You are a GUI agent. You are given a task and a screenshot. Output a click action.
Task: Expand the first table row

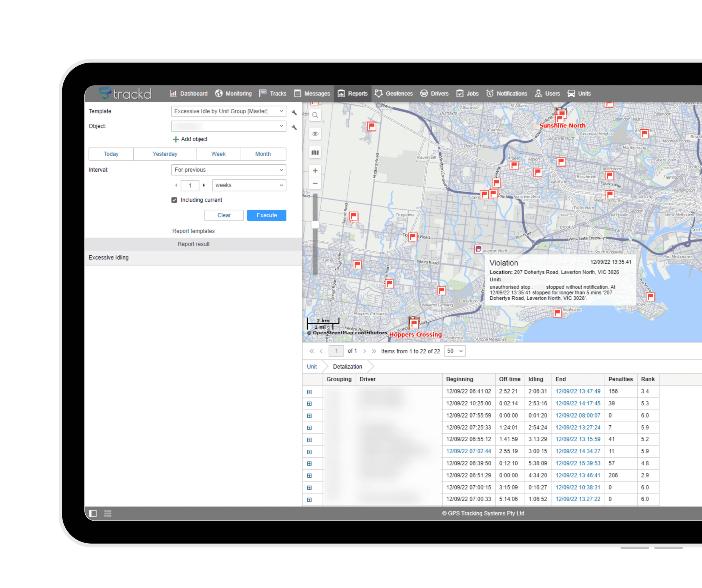tap(309, 392)
